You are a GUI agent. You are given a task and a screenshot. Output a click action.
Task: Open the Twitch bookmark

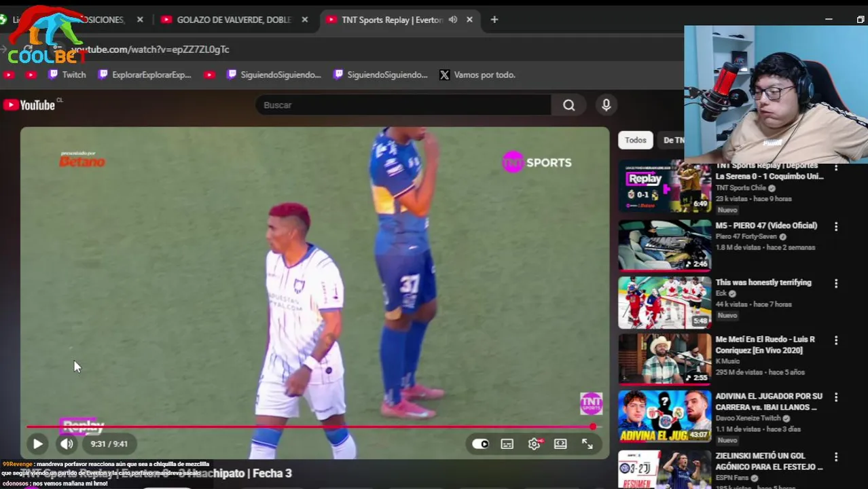tap(67, 75)
